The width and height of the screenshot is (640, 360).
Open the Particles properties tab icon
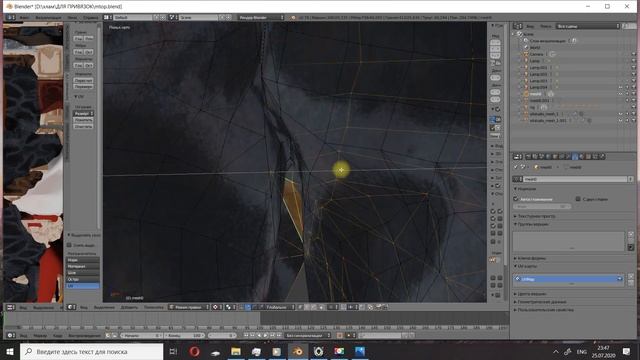click(596, 156)
